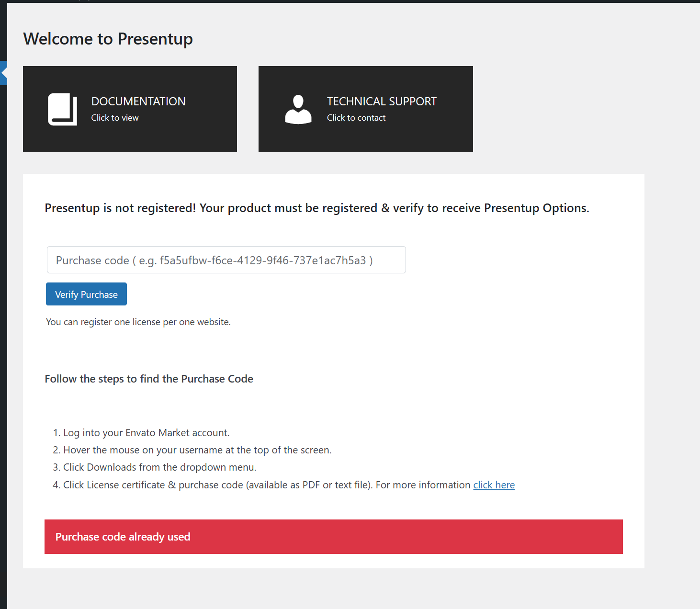Select the 'Click to contact' text
Screen dimensions: 700x609
click(356, 118)
